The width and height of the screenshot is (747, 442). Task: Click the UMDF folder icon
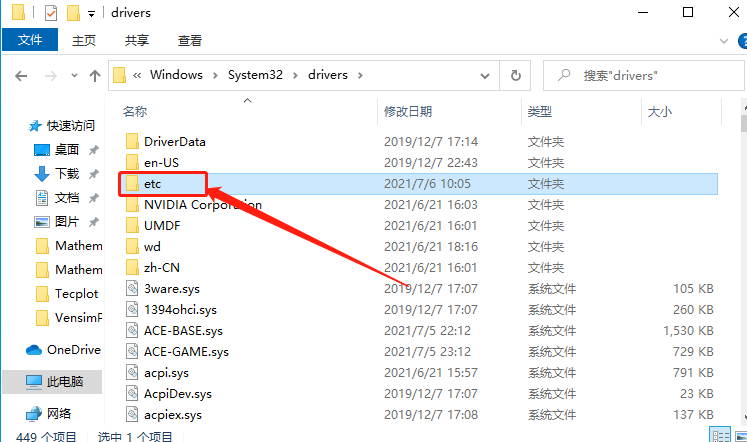132,225
